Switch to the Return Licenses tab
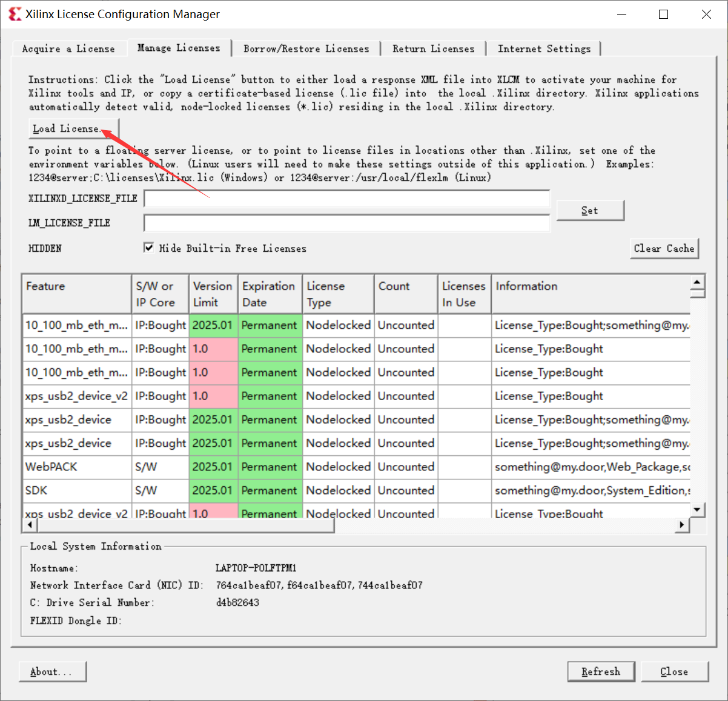The image size is (728, 701). 434,48
